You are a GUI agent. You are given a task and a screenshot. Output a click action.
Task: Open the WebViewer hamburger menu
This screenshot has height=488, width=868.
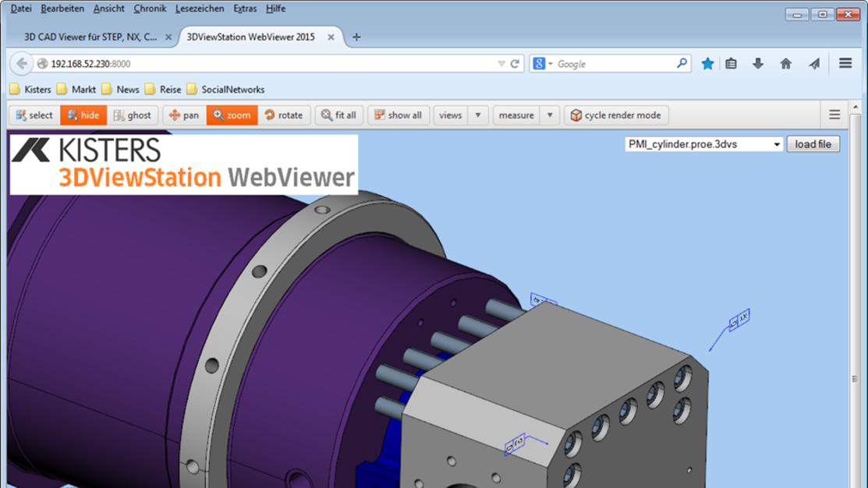pos(834,115)
